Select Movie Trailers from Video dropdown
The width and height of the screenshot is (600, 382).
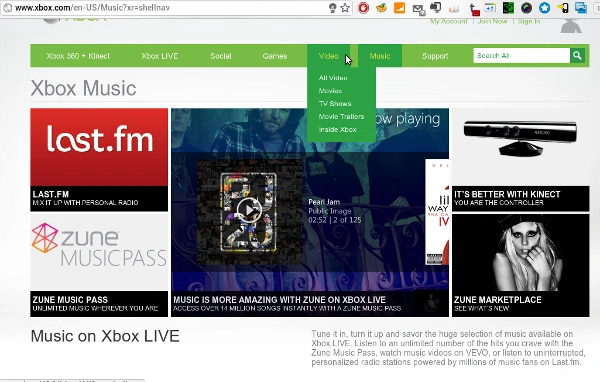pyautogui.click(x=341, y=116)
